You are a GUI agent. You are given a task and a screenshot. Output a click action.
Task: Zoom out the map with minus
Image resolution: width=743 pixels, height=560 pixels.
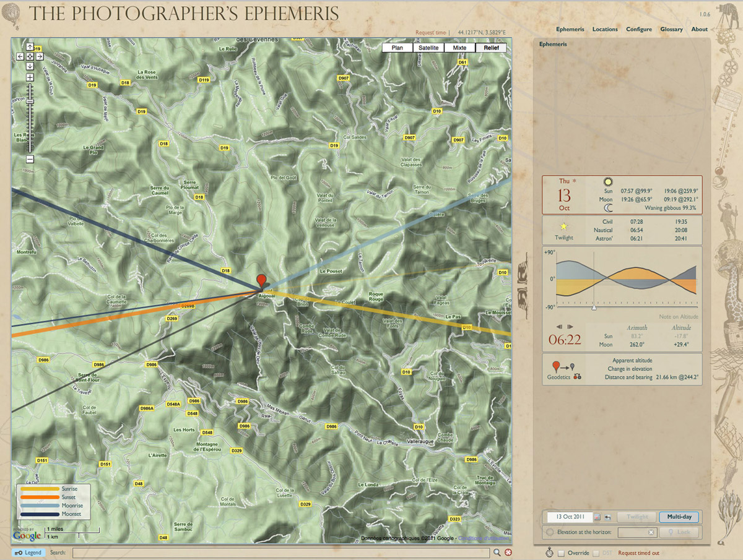[x=30, y=159]
